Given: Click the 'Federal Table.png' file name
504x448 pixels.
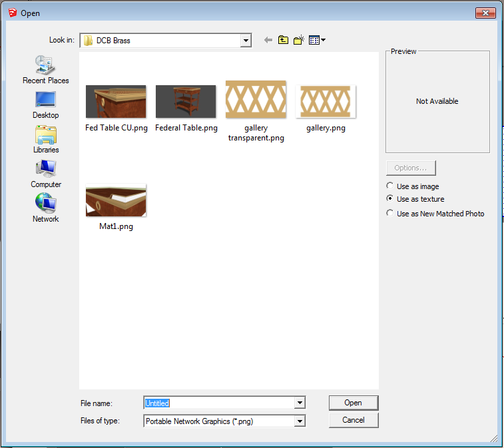Looking at the screenshot, I should click(186, 128).
